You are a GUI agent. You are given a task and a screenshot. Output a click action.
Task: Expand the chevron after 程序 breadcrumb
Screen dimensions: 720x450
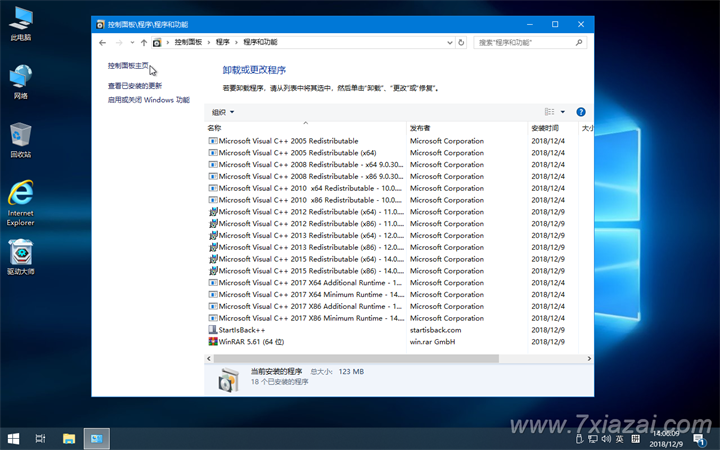[x=236, y=42]
